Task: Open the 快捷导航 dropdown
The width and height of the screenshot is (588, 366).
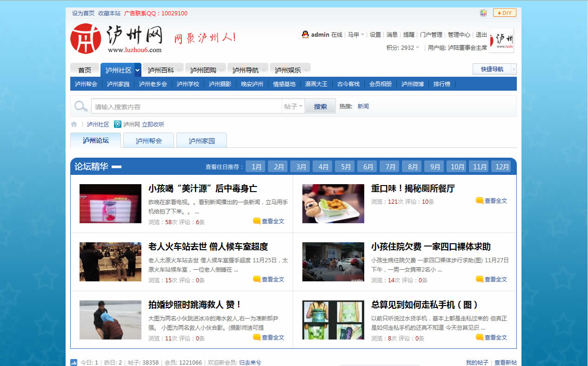Action: tap(494, 69)
